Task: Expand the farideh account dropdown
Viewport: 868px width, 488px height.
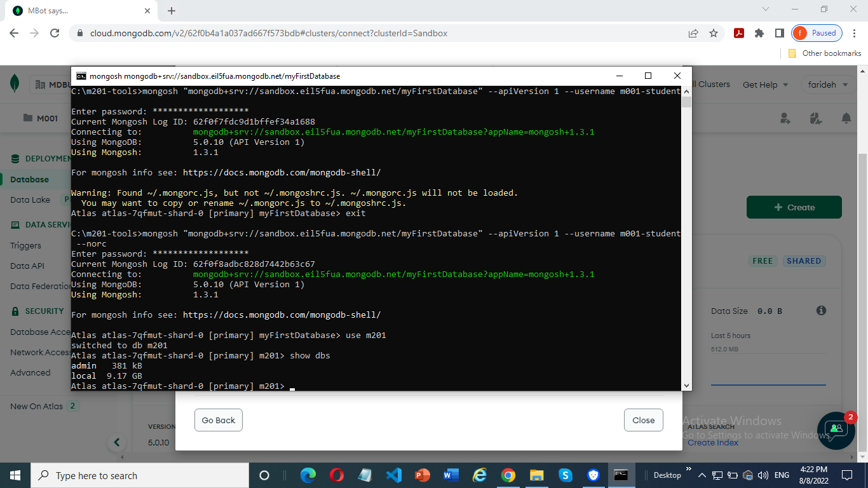Action: pyautogui.click(x=827, y=85)
